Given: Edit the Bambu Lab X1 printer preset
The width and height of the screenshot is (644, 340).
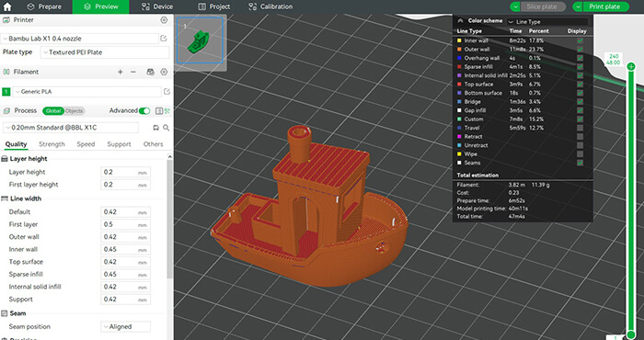Looking at the screenshot, I should click(164, 39).
